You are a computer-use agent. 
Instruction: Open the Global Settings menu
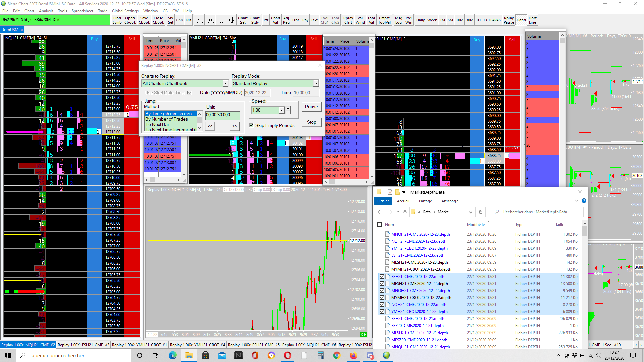point(125,11)
